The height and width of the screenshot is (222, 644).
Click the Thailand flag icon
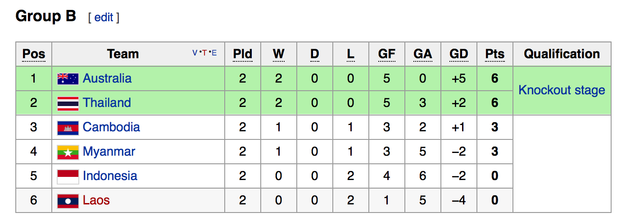tap(68, 103)
